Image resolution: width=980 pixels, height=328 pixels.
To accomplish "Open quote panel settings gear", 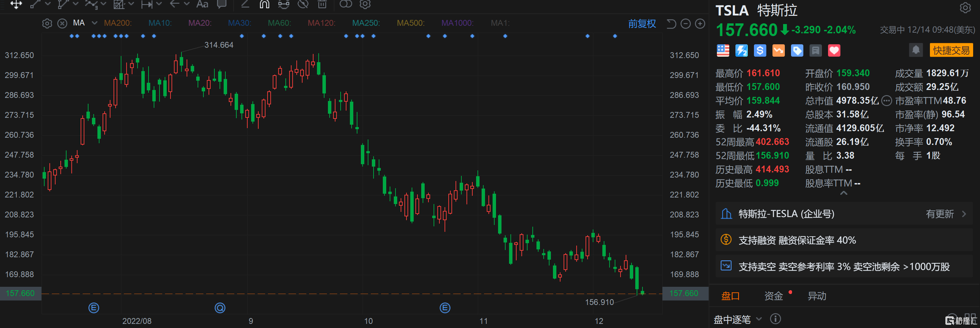I will [x=965, y=8].
